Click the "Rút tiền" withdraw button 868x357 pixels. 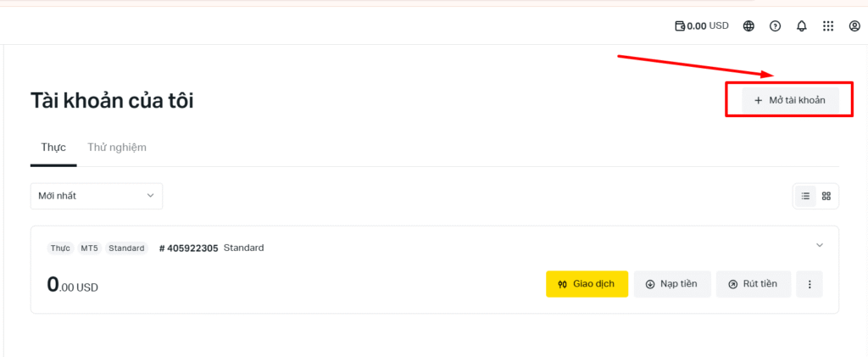pos(754,284)
